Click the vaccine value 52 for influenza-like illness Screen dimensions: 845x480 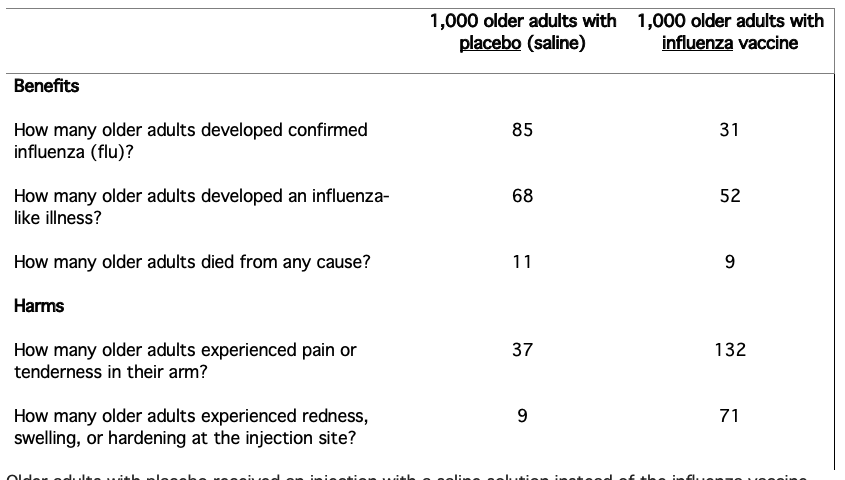tap(730, 196)
